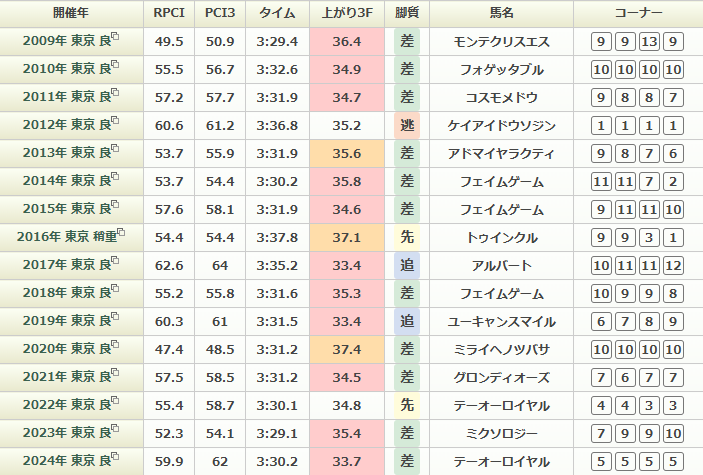This screenshot has height=475, width=703.
Task: Open the external link icon for 2022年 東京
Action: [x=115, y=402]
